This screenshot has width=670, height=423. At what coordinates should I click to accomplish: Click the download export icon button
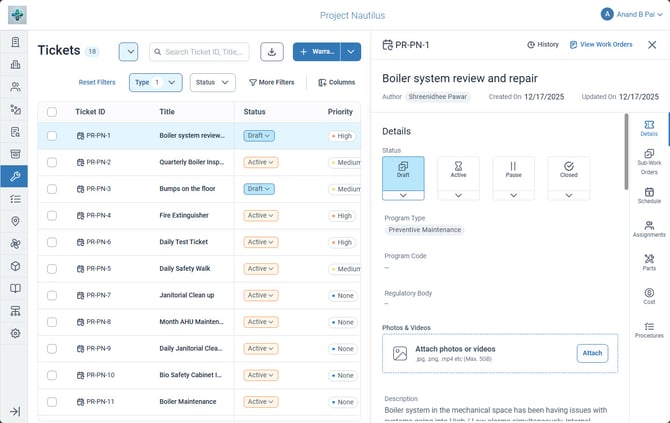[x=272, y=52]
